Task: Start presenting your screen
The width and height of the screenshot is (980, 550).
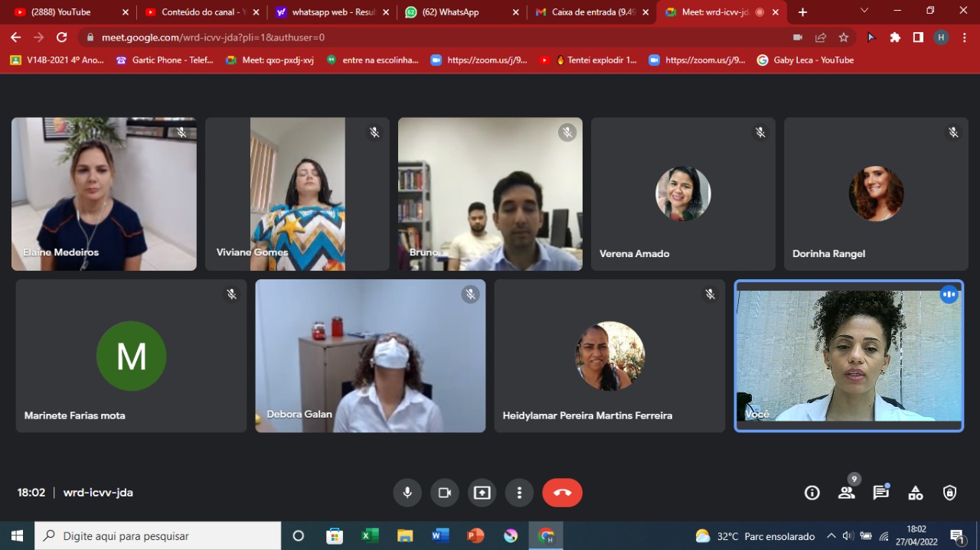Action: point(482,493)
